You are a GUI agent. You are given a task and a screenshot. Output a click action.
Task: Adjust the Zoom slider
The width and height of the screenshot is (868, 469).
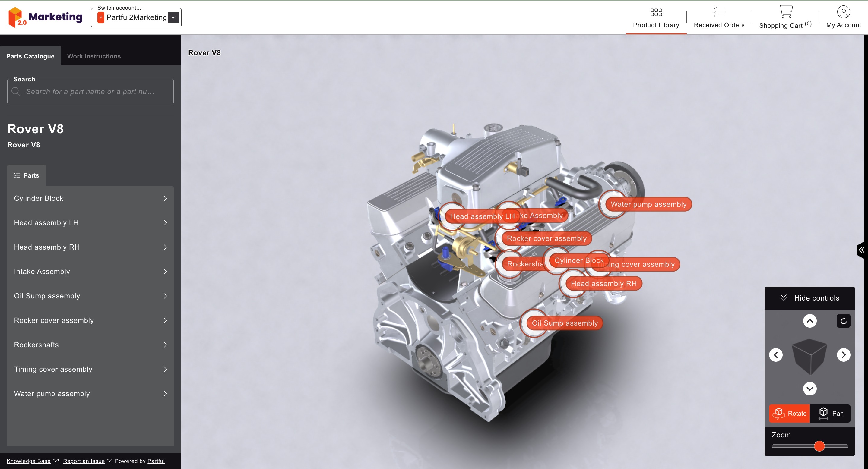pos(819,446)
